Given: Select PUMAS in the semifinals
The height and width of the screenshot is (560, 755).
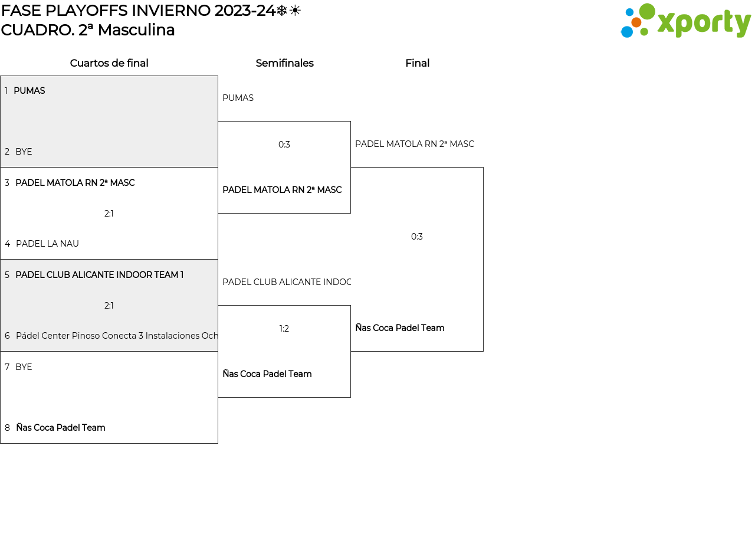Looking at the screenshot, I should (238, 98).
